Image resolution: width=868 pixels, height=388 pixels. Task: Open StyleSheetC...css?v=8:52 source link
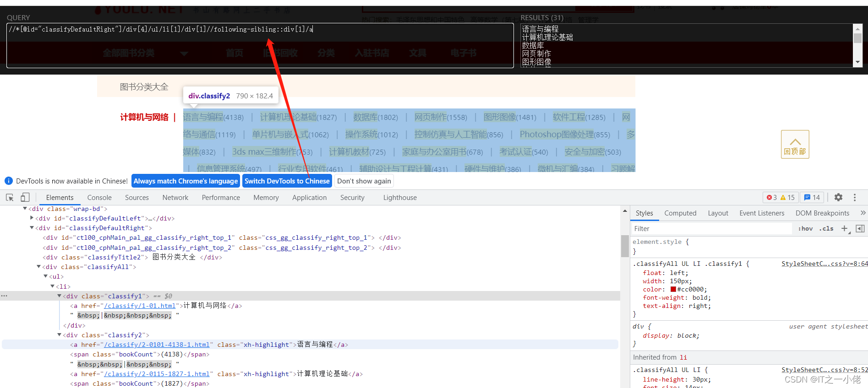(x=824, y=370)
